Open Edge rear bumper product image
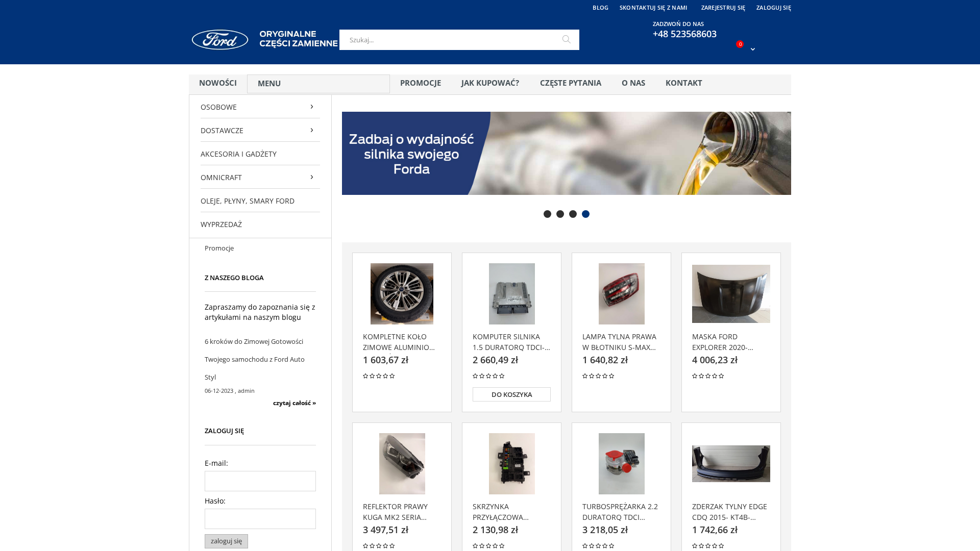This screenshot has height=551, width=980. click(731, 464)
